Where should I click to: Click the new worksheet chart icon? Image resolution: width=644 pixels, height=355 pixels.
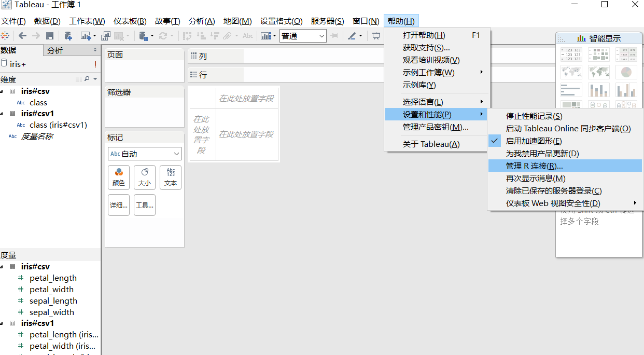86,36
